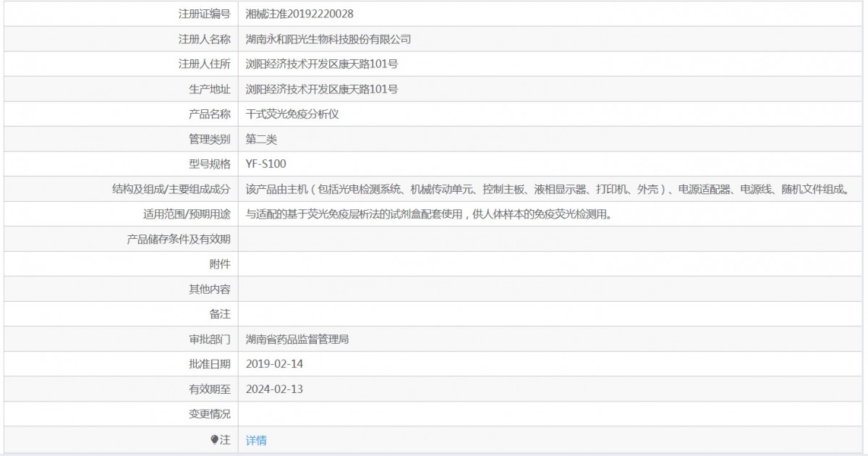Click the 生产地址 address value

click(x=322, y=89)
